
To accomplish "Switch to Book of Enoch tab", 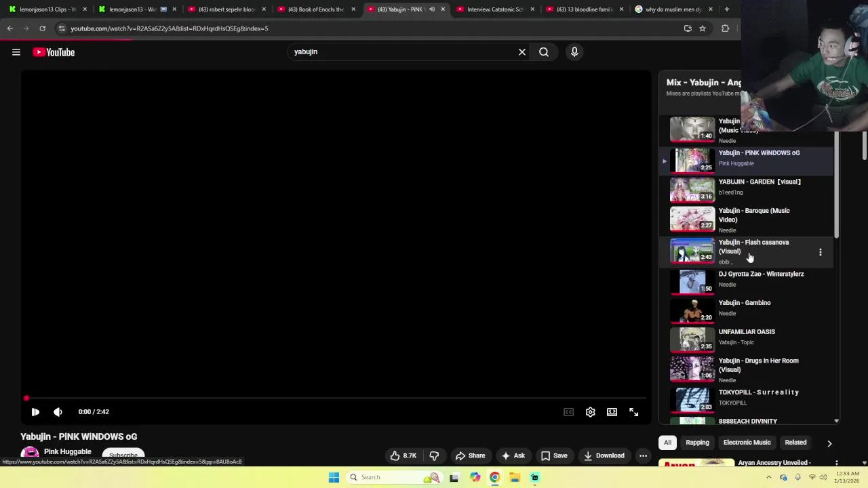I will 316,9.
